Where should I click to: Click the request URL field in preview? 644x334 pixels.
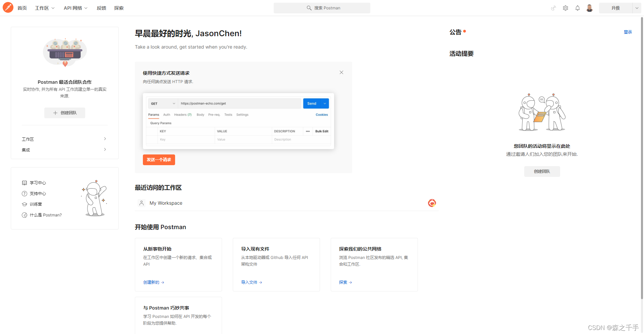click(240, 104)
